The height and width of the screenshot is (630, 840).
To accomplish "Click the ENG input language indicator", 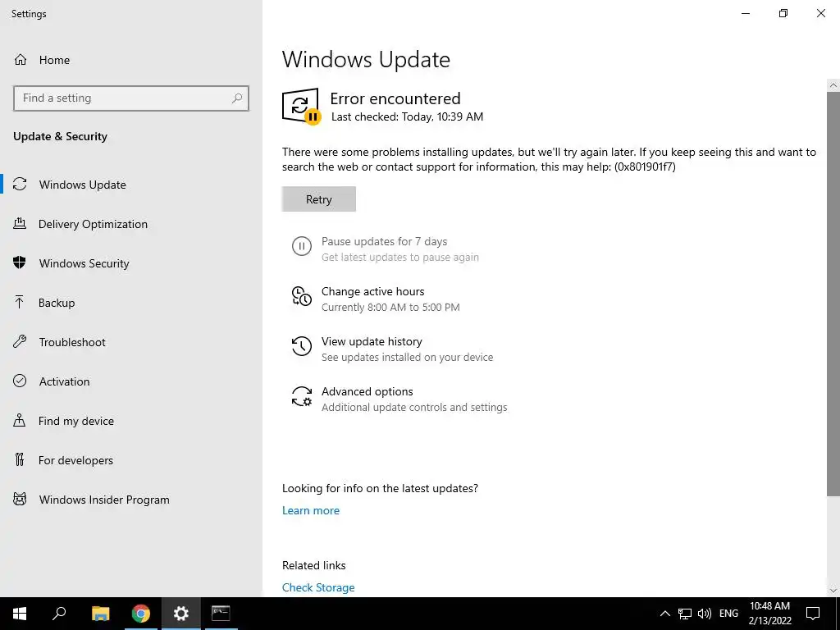I will click(728, 614).
